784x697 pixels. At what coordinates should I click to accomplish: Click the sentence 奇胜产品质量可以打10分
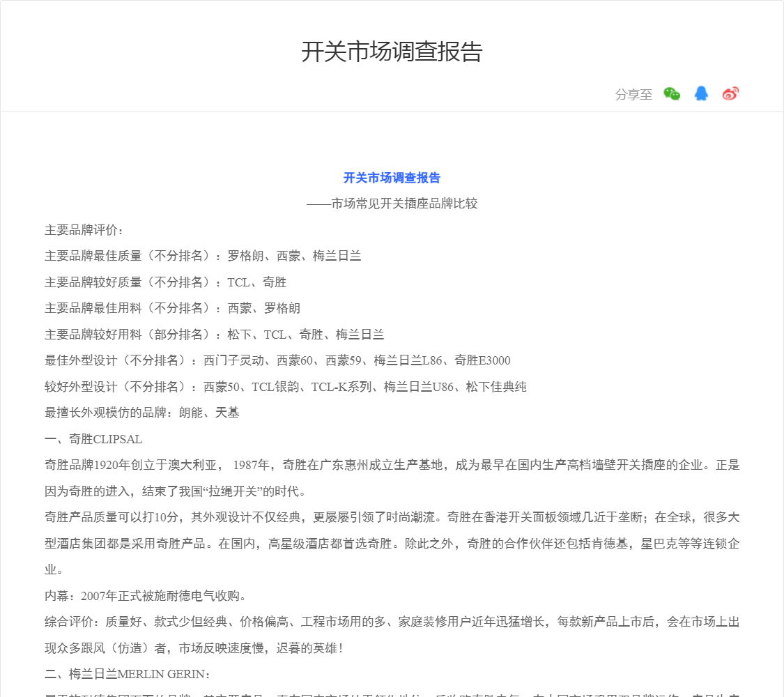pyautogui.click(x=112, y=517)
